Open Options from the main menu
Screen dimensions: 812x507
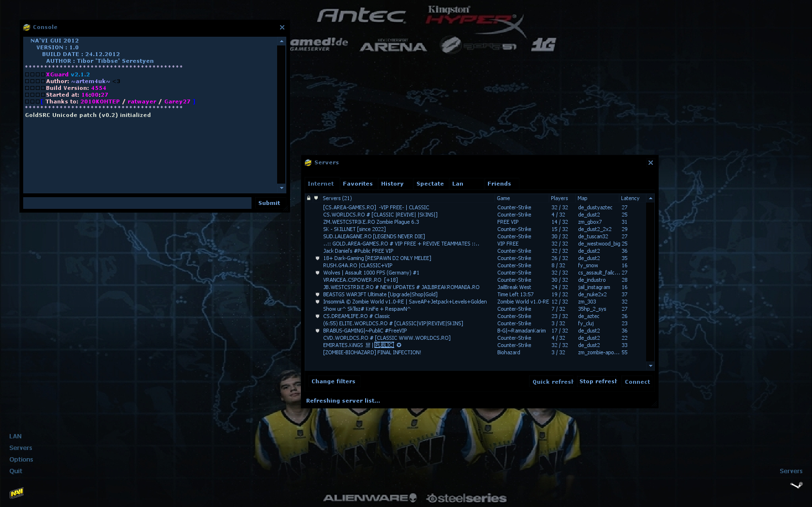click(21, 460)
